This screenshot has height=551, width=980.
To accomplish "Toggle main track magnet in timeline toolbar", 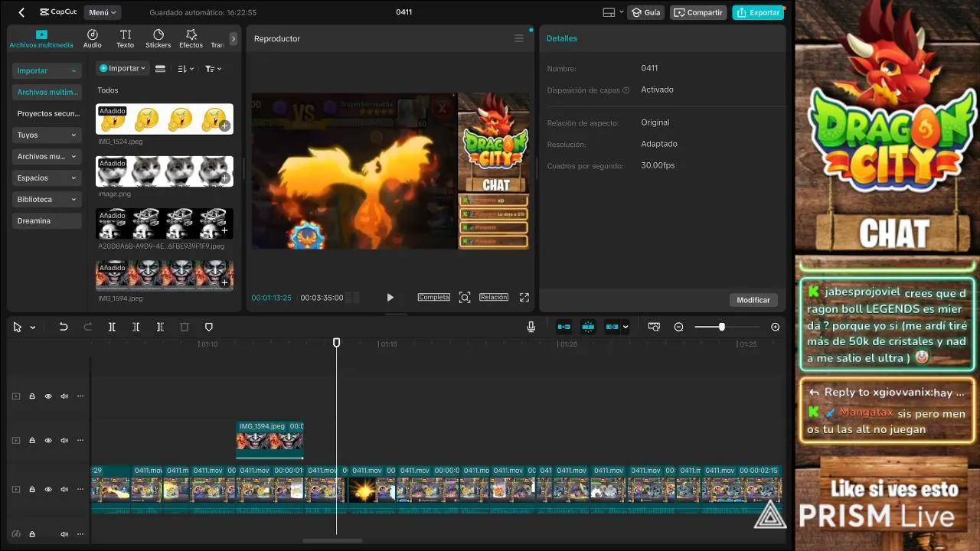I will click(x=564, y=327).
